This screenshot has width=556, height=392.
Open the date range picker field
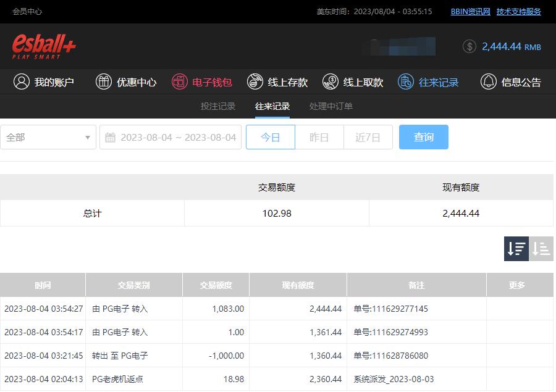(x=171, y=137)
